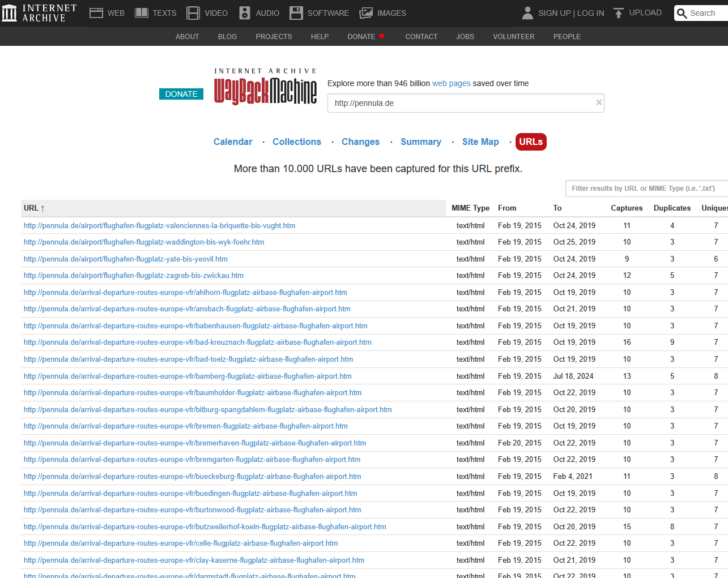Open the Web icon in top bar
This screenshot has height=578, width=728.
click(96, 13)
